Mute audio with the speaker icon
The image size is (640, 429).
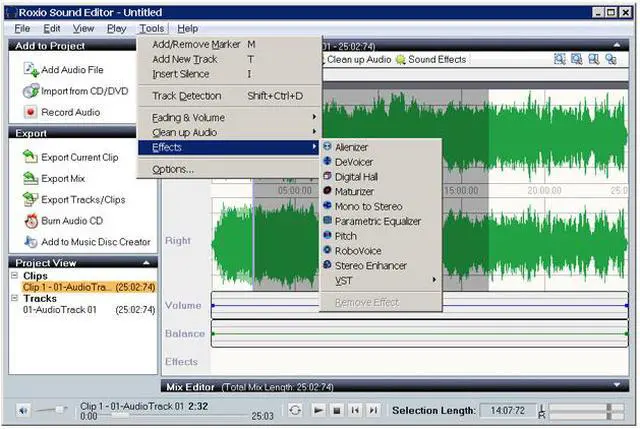(x=24, y=410)
